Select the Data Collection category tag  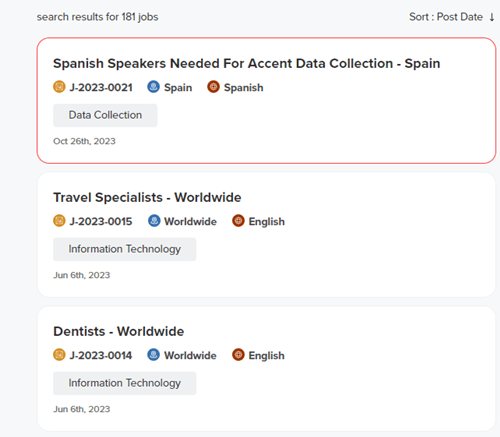(x=105, y=115)
